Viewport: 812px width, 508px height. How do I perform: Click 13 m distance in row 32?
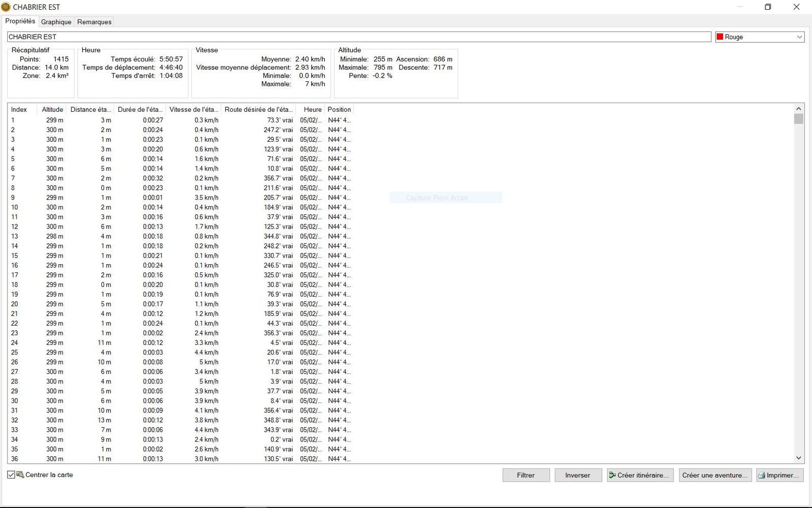[x=105, y=420]
